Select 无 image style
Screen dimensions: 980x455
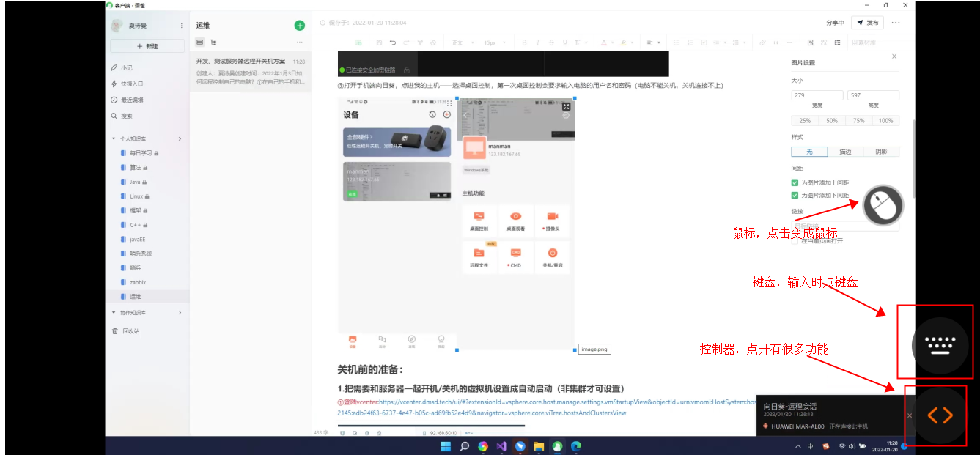point(809,152)
